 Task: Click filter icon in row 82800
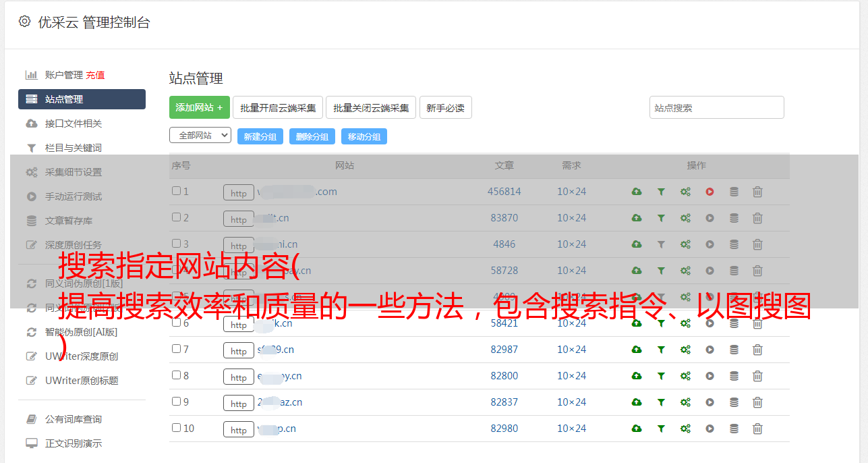[661, 376]
